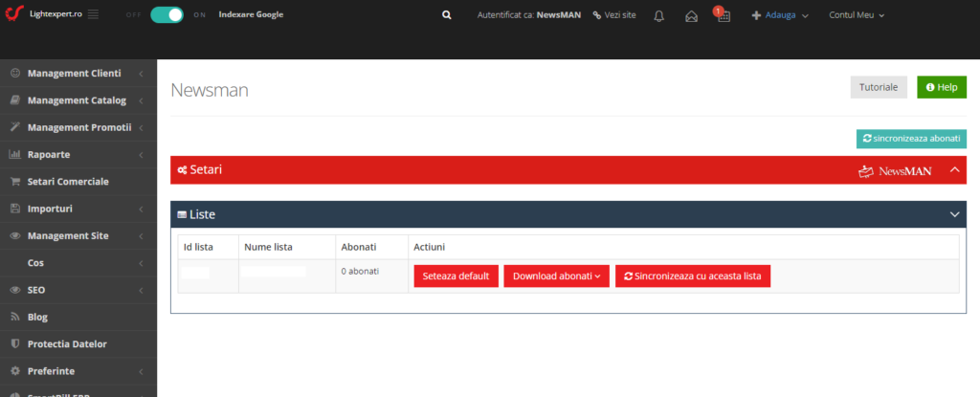The image size is (980, 397).
Task: Switch off the Indexare Google toggle
Action: tap(167, 15)
